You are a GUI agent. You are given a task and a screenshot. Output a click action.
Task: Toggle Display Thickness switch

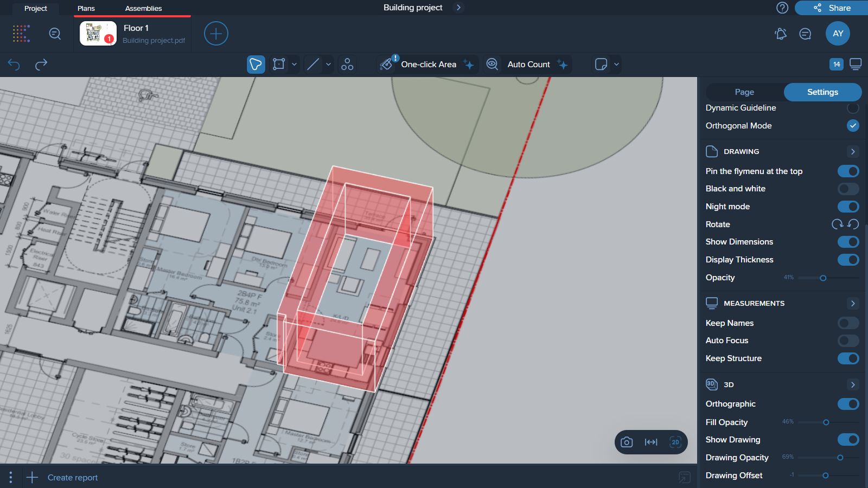[848, 260]
